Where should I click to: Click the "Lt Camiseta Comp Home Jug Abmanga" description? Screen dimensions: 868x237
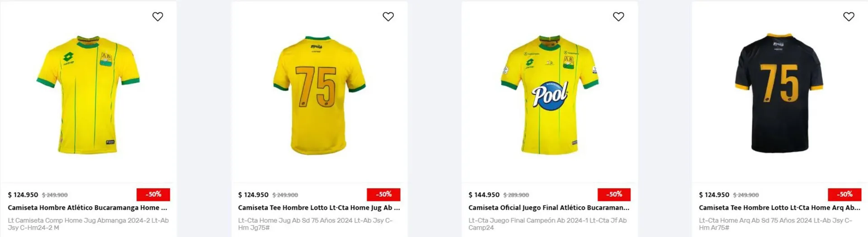[x=88, y=224]
